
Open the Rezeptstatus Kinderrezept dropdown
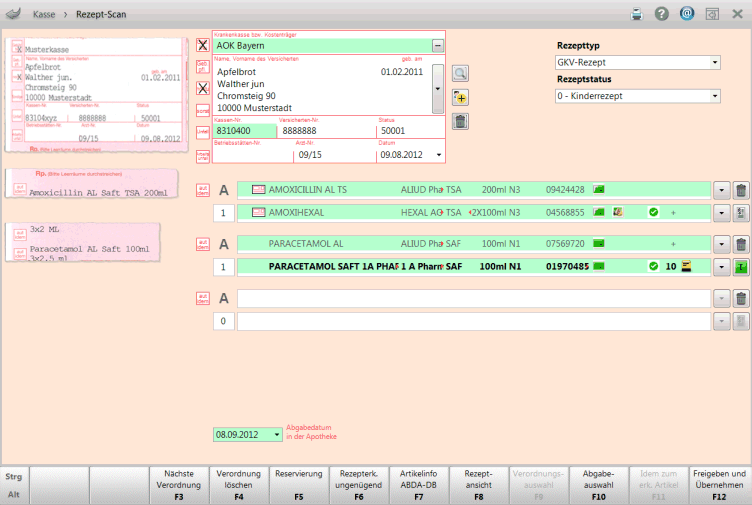715,96
